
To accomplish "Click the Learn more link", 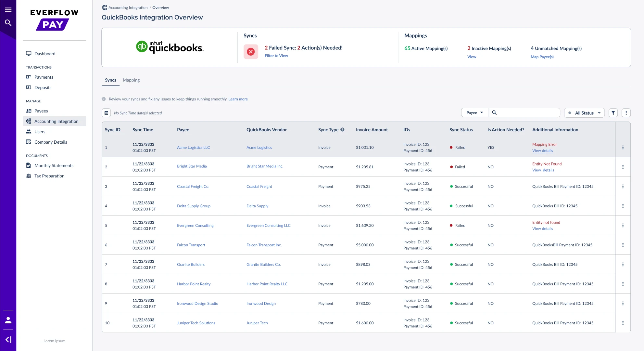I will coord(238,99).
